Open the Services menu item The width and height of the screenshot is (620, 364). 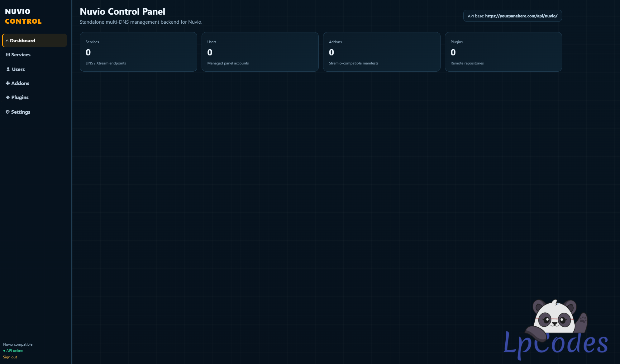[34, 55]
